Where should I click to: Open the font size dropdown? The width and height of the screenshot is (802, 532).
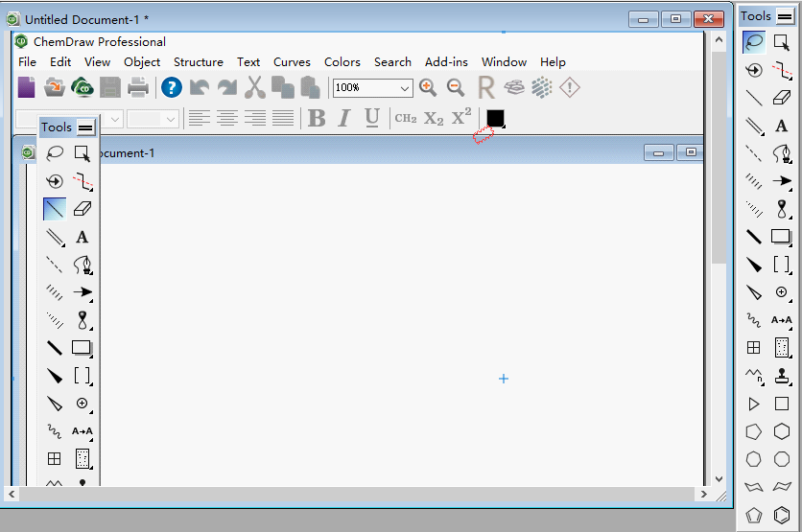[172, 119]
